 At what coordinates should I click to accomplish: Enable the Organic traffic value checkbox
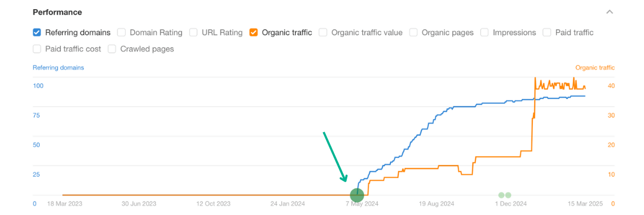pyautogui.click(x=323, y=32)
